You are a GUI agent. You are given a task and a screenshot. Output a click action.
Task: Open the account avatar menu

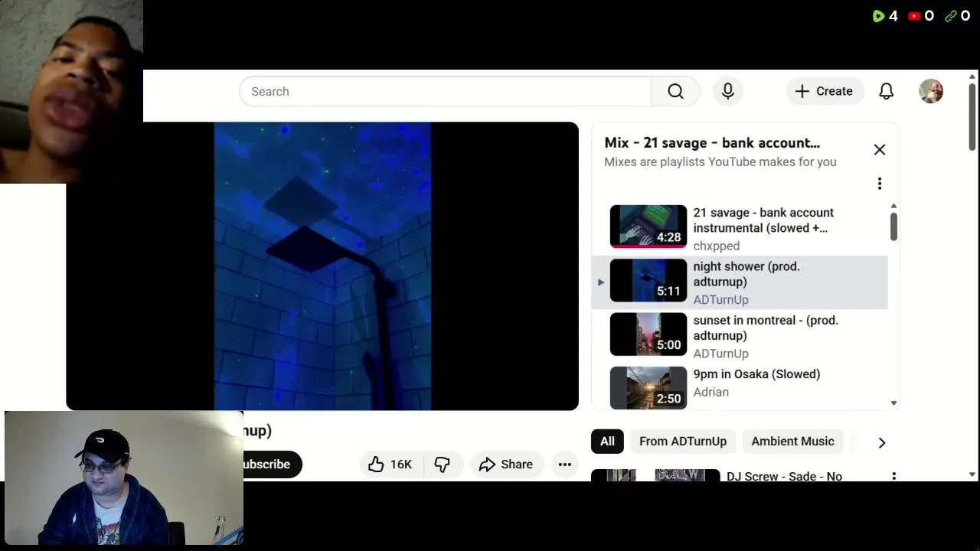[x=931, y=91]
